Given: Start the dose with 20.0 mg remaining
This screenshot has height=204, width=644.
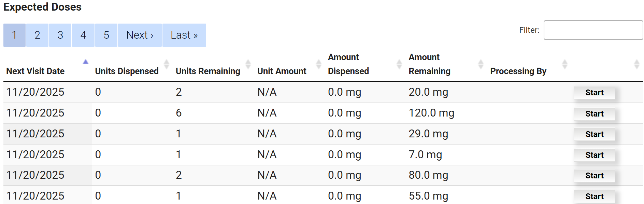Looking at the screenshot, I should pos(594,93).
